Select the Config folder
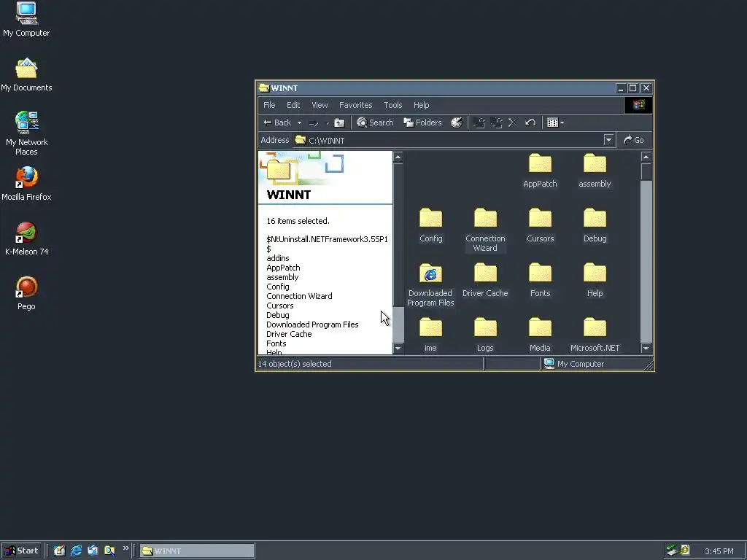747x560 pixels. 430,225
